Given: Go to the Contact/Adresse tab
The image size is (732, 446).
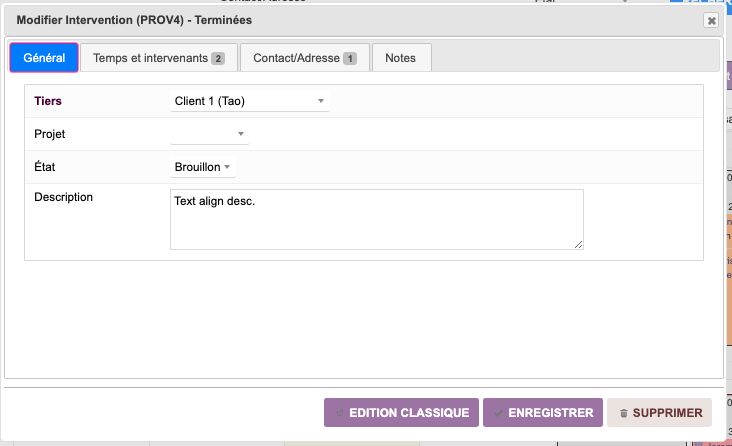Looking at the screenshot, I should click(x=297, y=58).
